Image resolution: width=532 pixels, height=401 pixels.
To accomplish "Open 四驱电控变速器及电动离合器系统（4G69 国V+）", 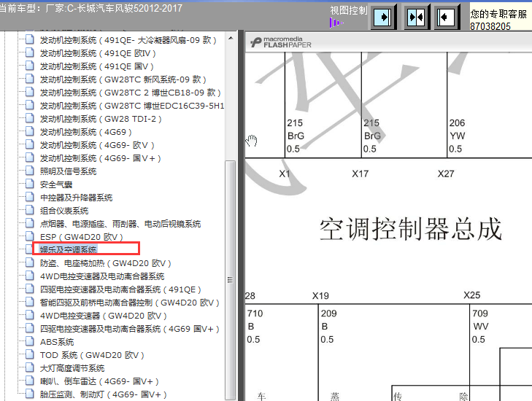I will tap(130, 329).
